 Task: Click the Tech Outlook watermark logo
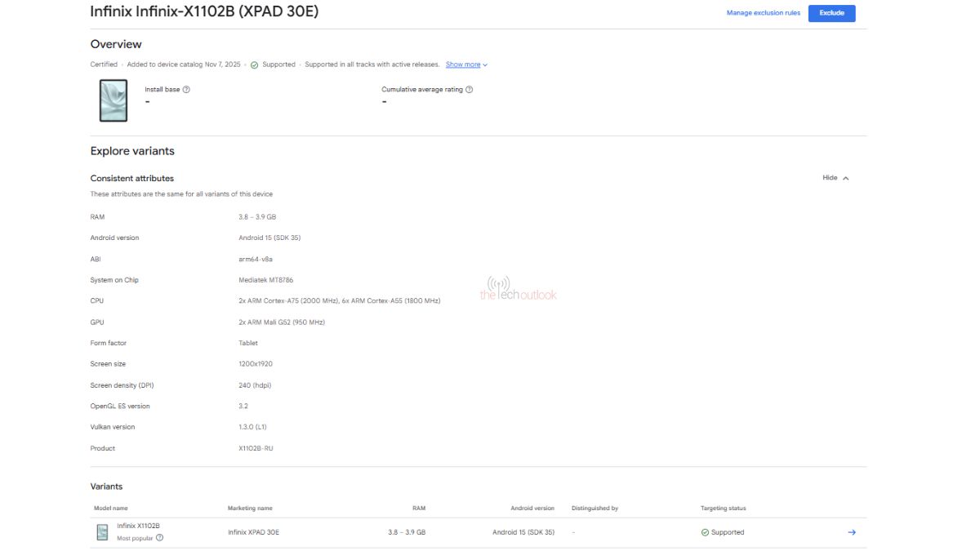[518, 288]
